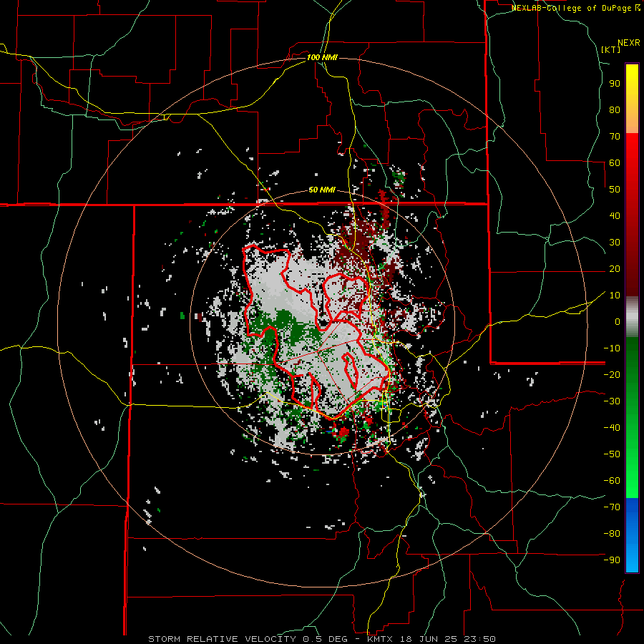Click the [KT] units label

click(611, 49)
